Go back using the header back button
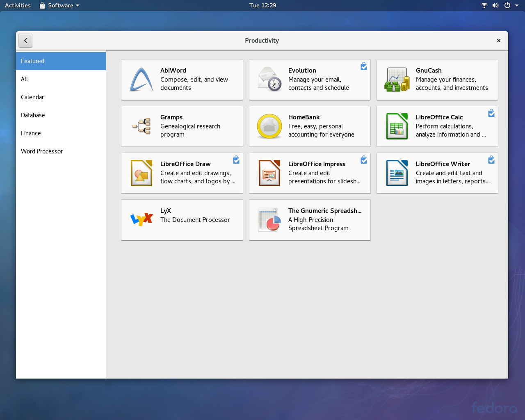Screen dimensions: 525x420 point(25,41)
